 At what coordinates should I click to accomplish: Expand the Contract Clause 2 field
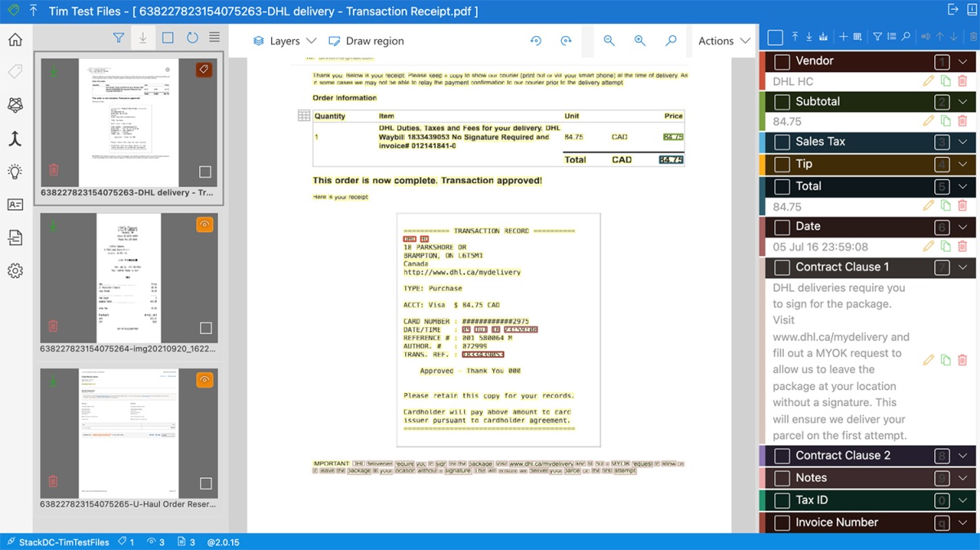[x=963, y=456]
